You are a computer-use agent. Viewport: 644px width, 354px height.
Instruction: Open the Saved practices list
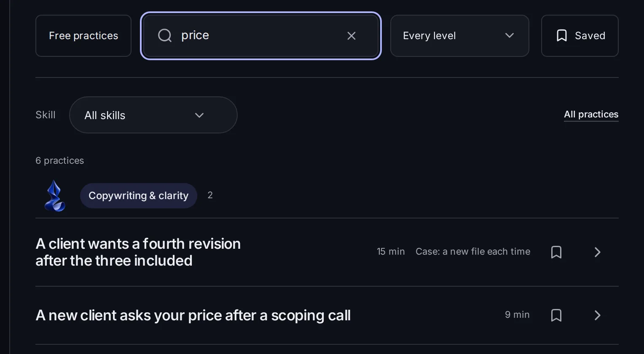pyautogui.click(x=580, y=36)
